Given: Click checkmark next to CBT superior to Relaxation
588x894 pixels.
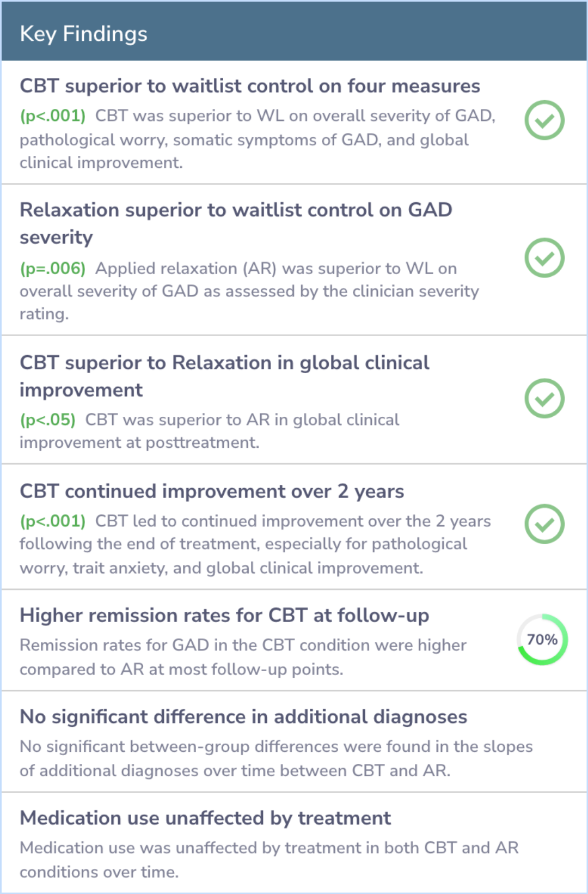Looking at the screenshot, I should click(544, 398).
